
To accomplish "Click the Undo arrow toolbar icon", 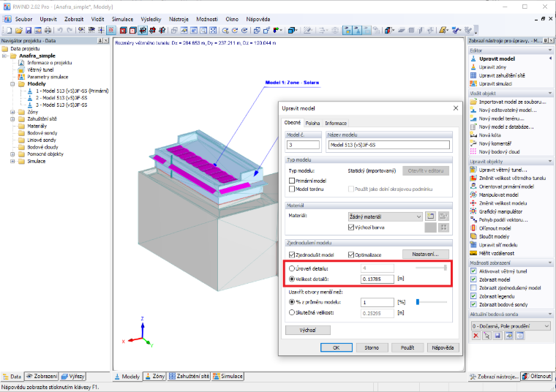I will [x=60, y=31].
